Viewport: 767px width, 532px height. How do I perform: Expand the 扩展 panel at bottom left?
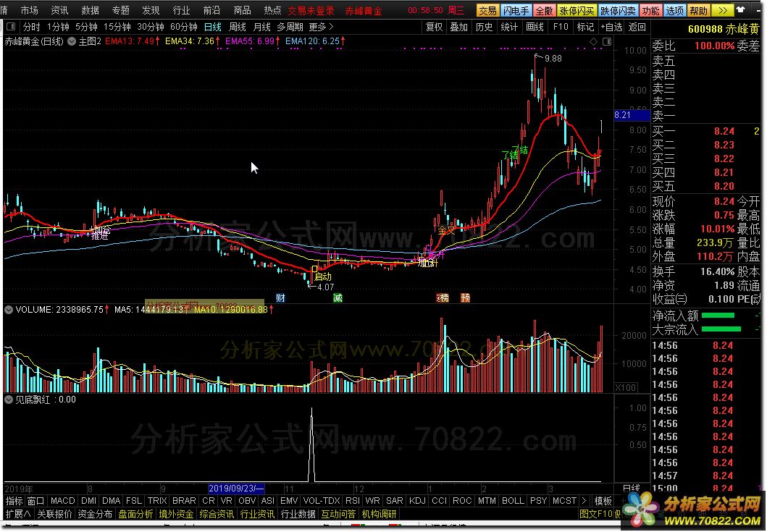tap(18, 515)
